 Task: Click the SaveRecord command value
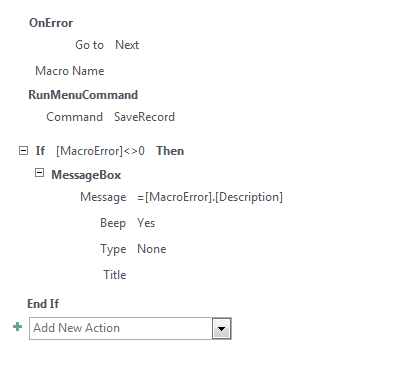coord(144,117)
